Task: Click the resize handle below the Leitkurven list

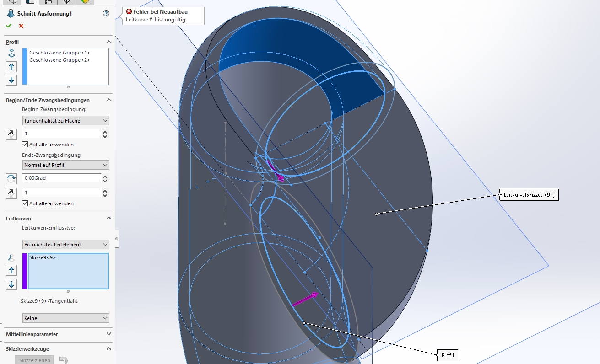Action: 68,291
